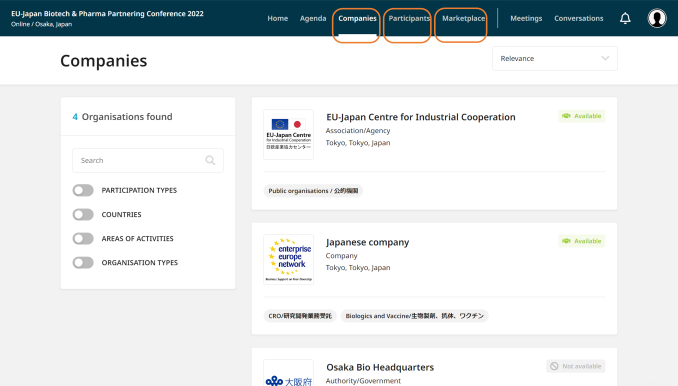Expand sorting options via chevron arrow
Image resolution: width=678 pixels, height=386 pixels.
tap(605, 58)
